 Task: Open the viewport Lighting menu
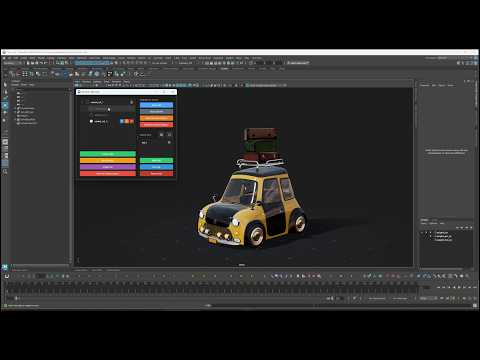(97, 81)
